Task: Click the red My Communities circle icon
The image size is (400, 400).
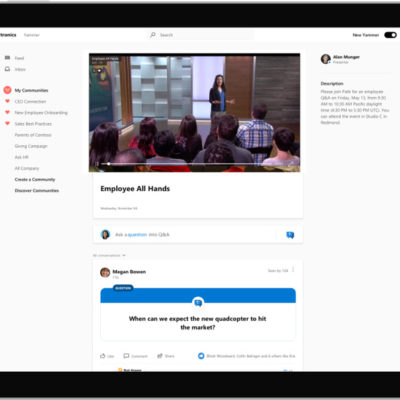Action: tap(7, 90)
